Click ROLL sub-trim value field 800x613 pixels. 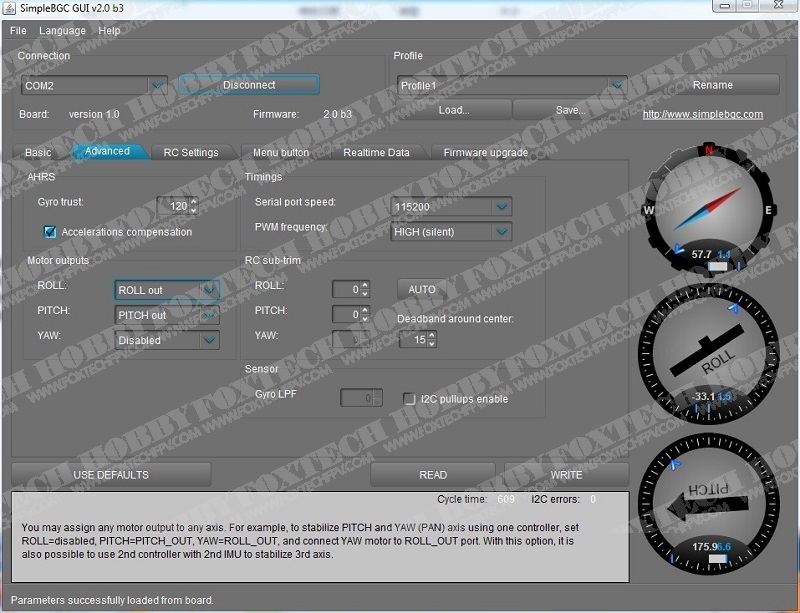(x=347, y=289)
